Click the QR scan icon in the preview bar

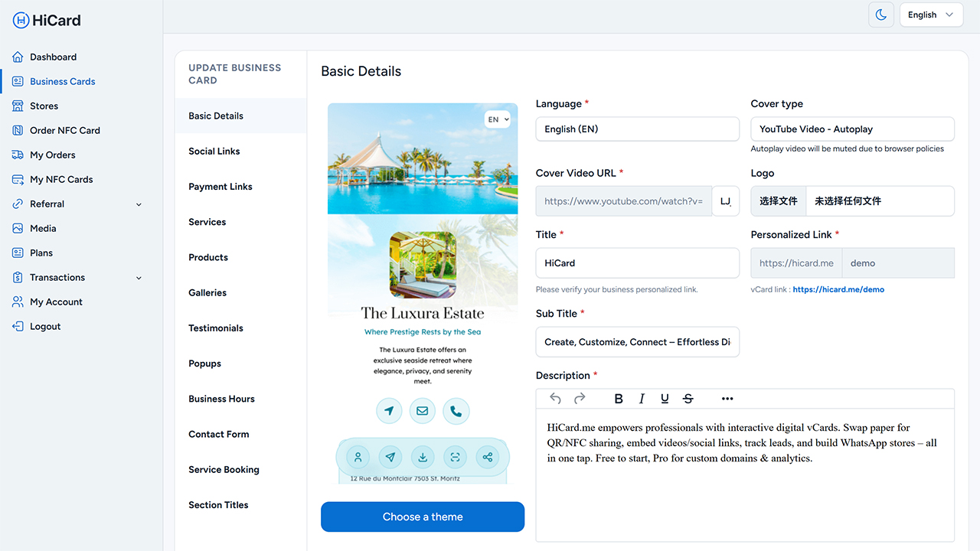pos(456,458)
